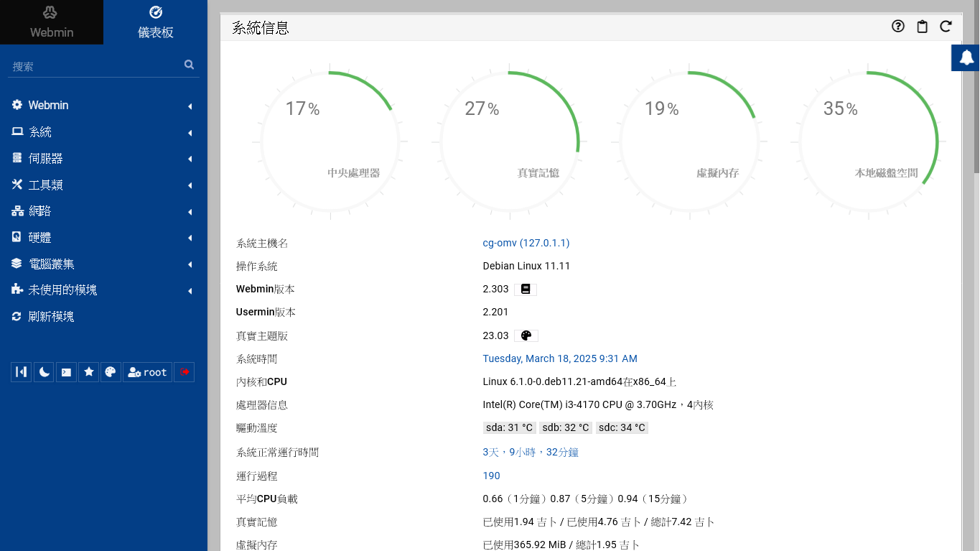Click the red logout icon
The height and width of the screenshot is (551, 980).
tap(185, 372)
